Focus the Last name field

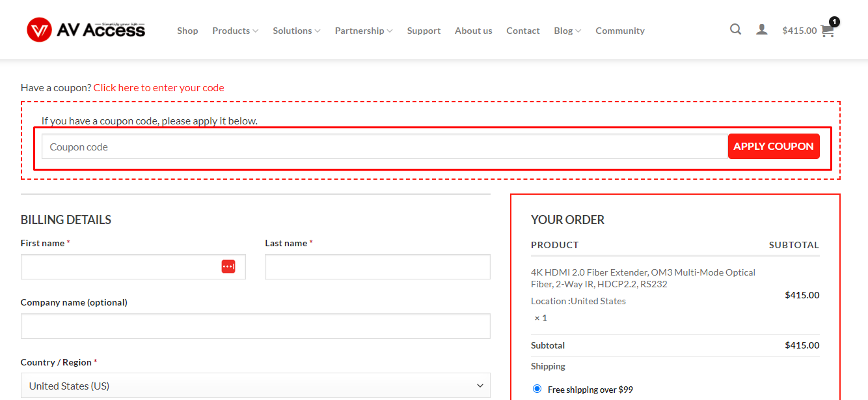[377, 266]
